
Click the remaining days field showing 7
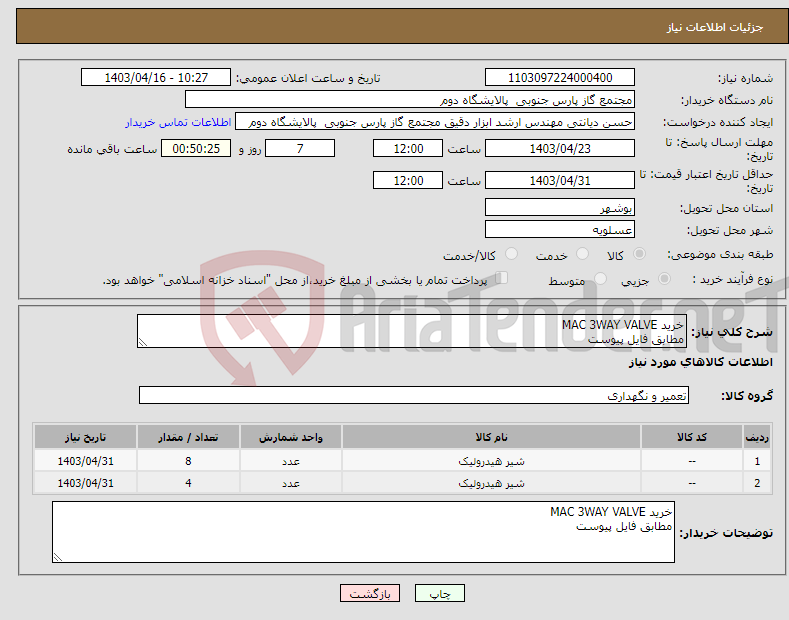300,148
